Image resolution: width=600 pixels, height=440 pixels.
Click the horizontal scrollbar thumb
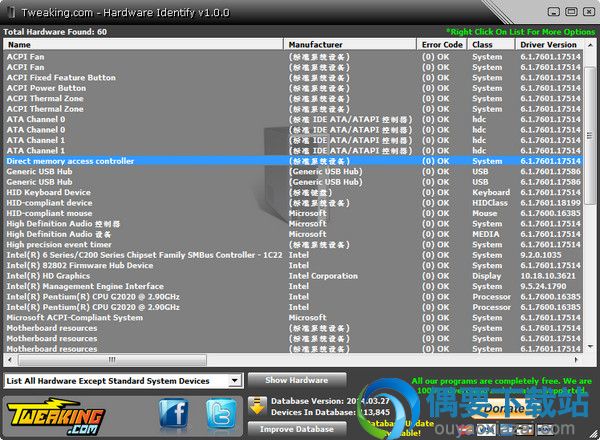(x=112, y=360)
